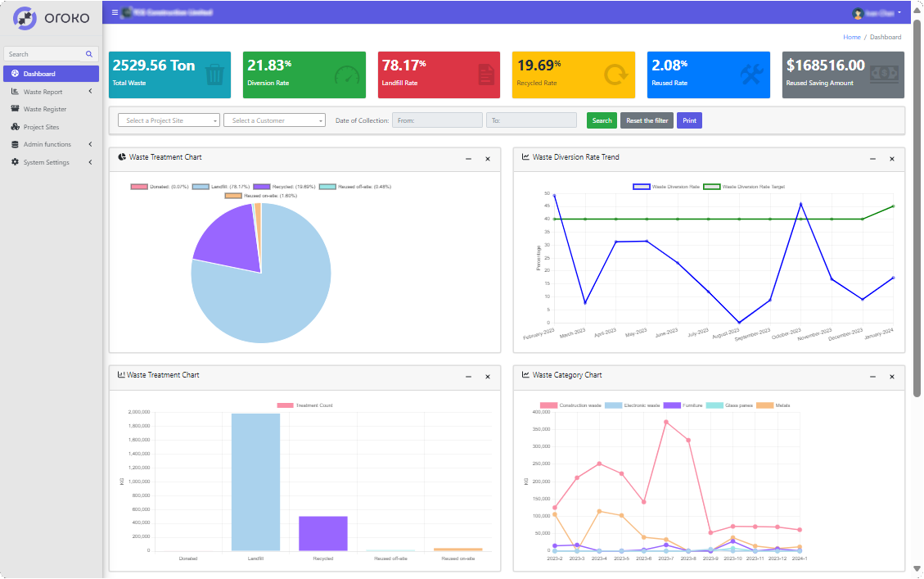This screenshot has width=924, height=579.
Task: Click the gauge icon on Diversion Rate card
Action: (347, 73)
